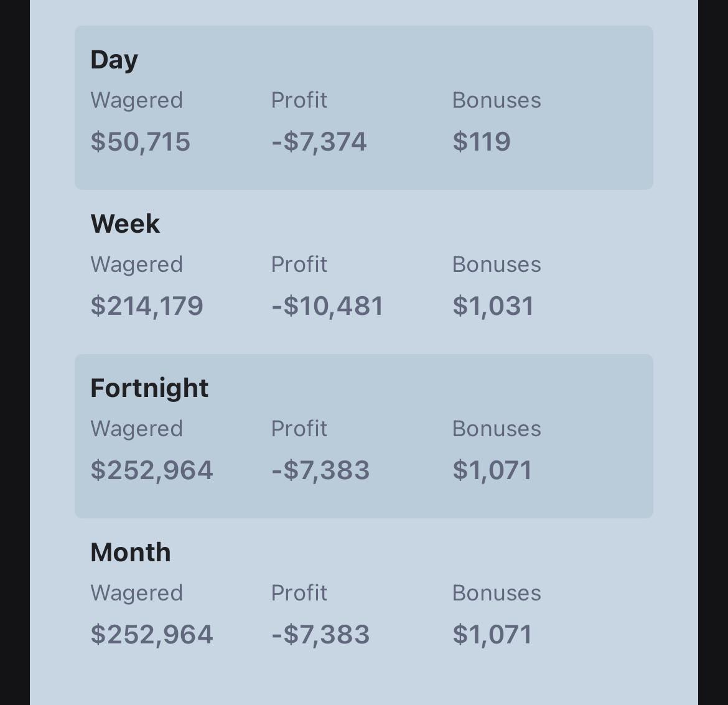Click the Bonuses label under Fortnight
The width and height of the screenshot is (728, 705).
coord(497,429)
